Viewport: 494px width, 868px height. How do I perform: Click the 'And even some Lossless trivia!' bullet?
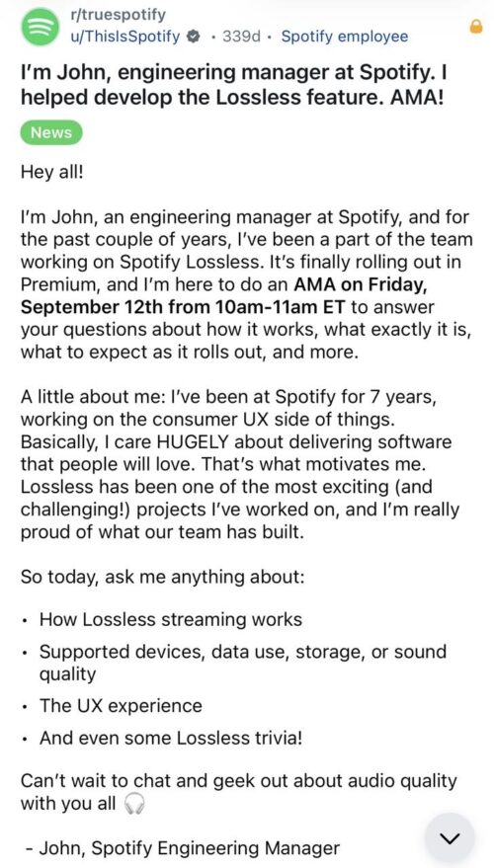pyautogui.click(x=171, y=738)
